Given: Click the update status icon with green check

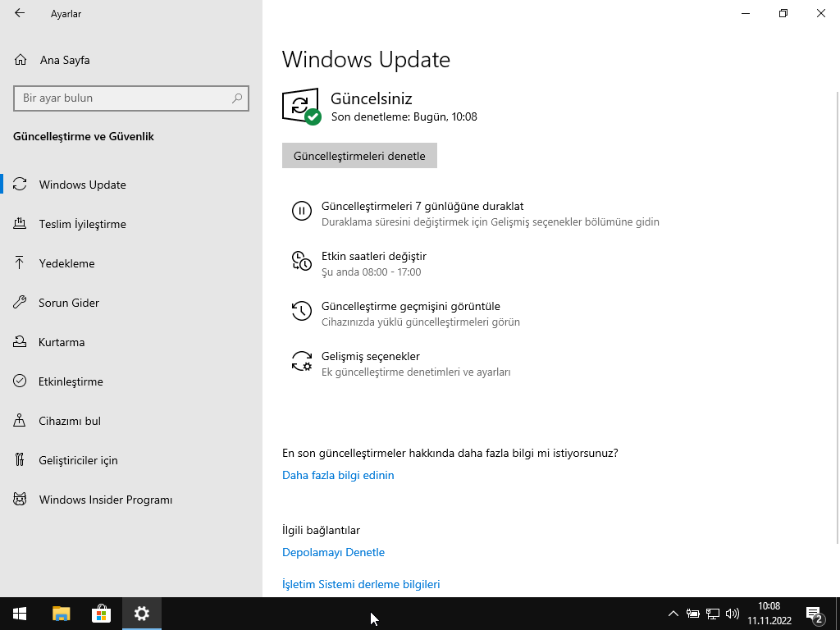Looking at the screenshot, I should (x=302, y=107).
